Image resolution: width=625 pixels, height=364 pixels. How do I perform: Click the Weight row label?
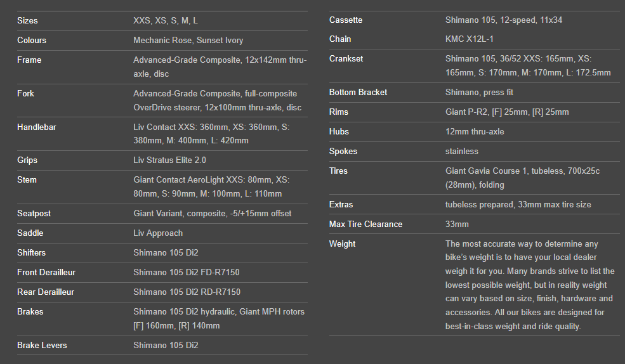click(342, 244)
